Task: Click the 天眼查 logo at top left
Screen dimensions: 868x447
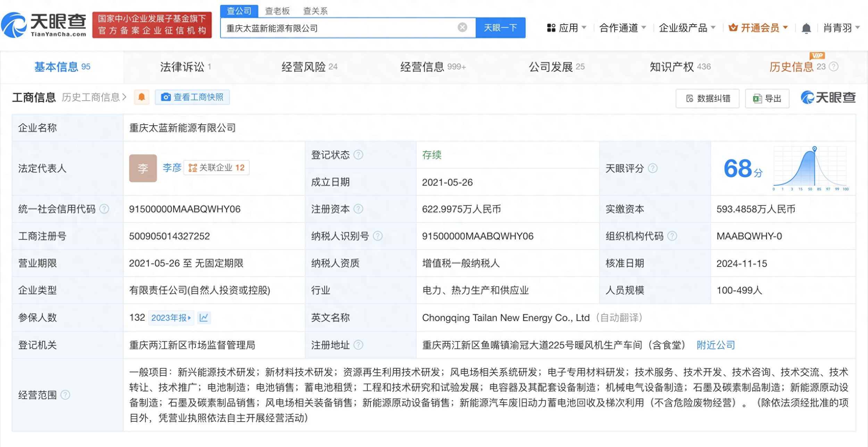Action: pos(44,25)
